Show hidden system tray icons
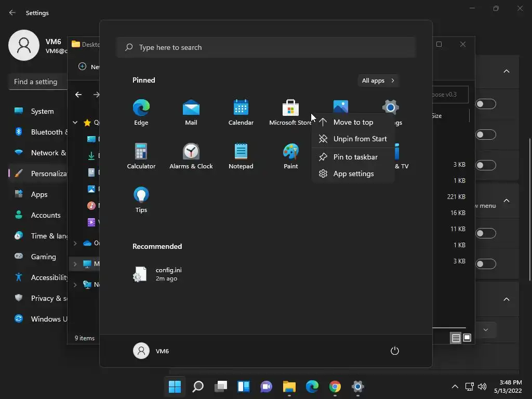Image resolution: width=532 pixels, height=399 pixels. pos(455,387)
